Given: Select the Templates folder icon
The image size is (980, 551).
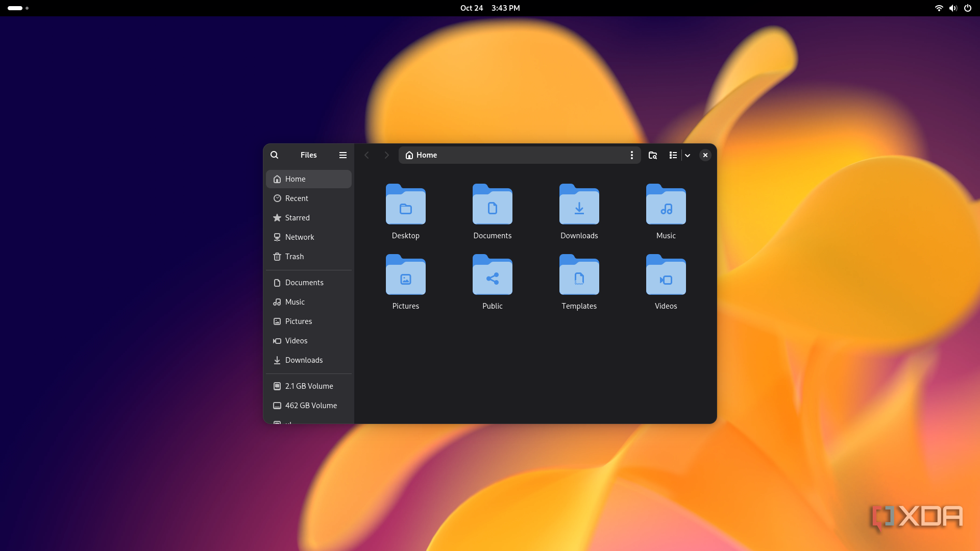Looking at the screenshot, I should pyautogui.click(x=579, y=274).
